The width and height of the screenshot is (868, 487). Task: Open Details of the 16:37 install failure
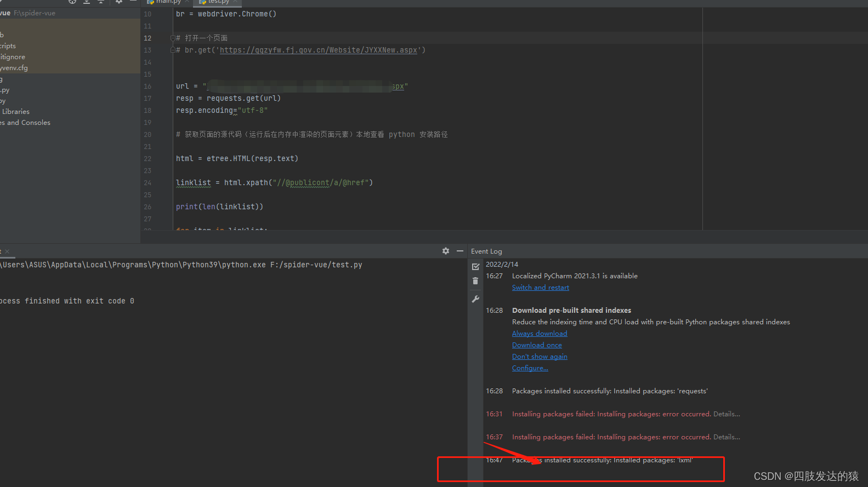pos(727,437)
